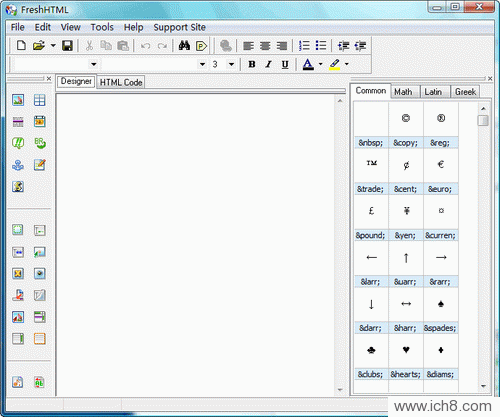Redo the last action

pos(162,46)
